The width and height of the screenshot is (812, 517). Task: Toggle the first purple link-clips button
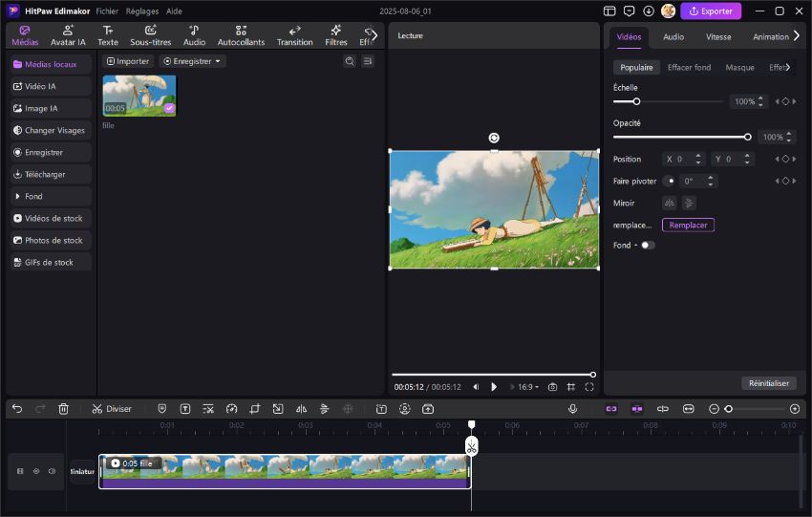(611, 409)
